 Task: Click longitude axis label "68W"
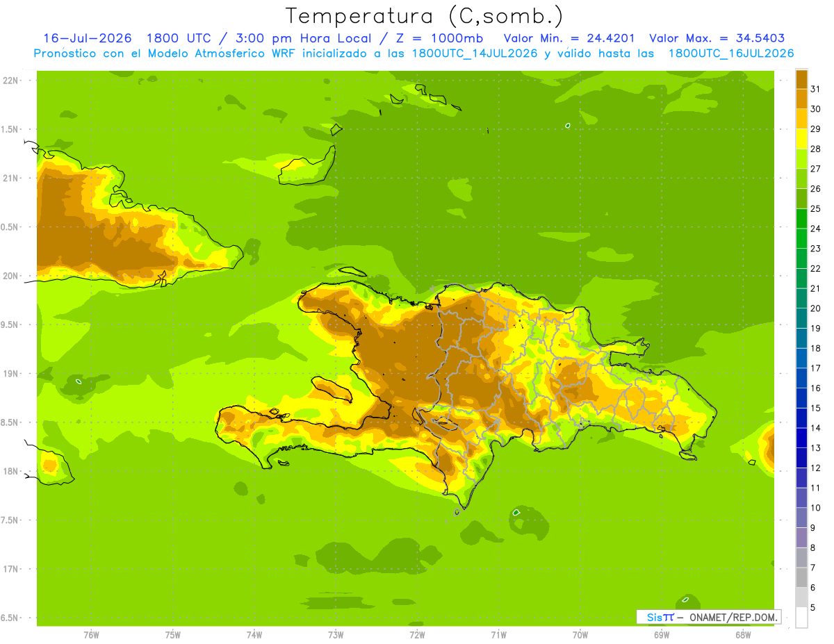pyautogui.click(x=743, y=635)
